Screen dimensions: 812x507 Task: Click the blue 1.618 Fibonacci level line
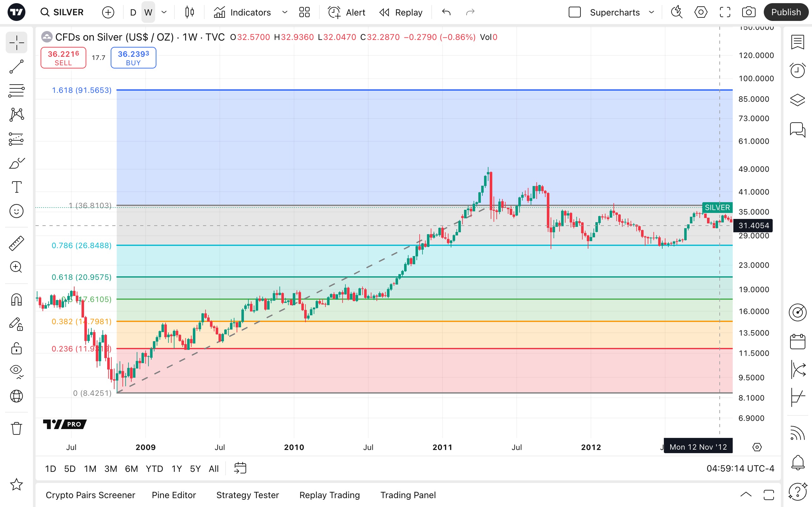point(403,90)
